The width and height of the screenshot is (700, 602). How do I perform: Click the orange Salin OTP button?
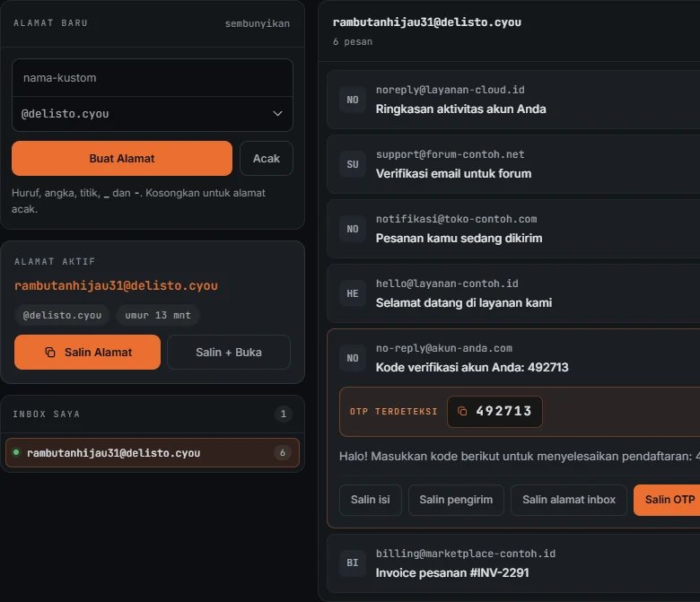tap(669, 500)
